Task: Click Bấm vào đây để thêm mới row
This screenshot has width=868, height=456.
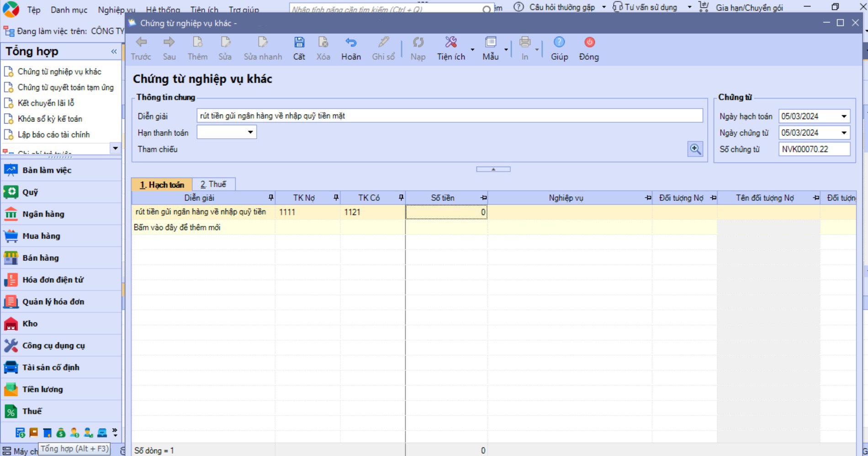Action: pos(177,227)
